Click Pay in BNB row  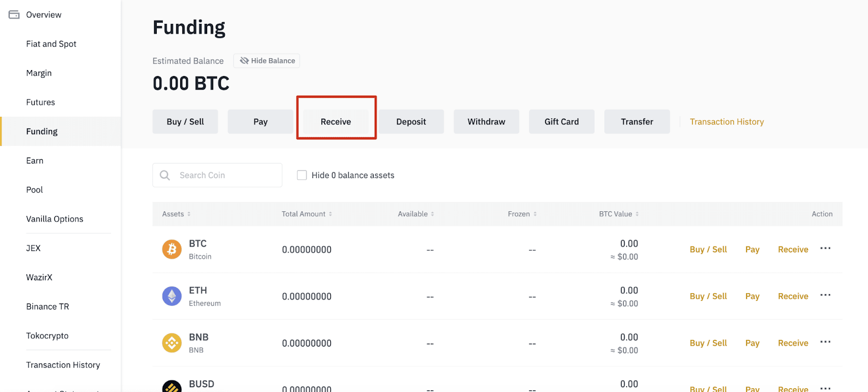click(x=752, y=343)
